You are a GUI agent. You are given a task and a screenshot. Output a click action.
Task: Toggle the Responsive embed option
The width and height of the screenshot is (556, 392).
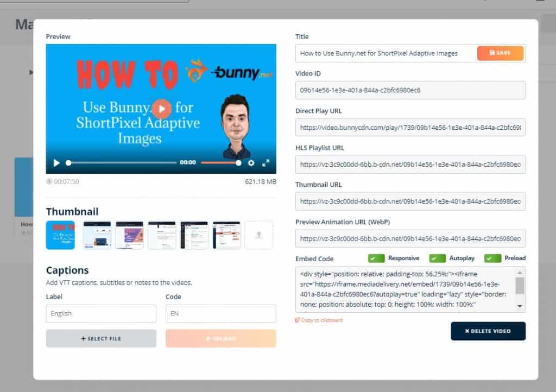(x=376, y=258)
